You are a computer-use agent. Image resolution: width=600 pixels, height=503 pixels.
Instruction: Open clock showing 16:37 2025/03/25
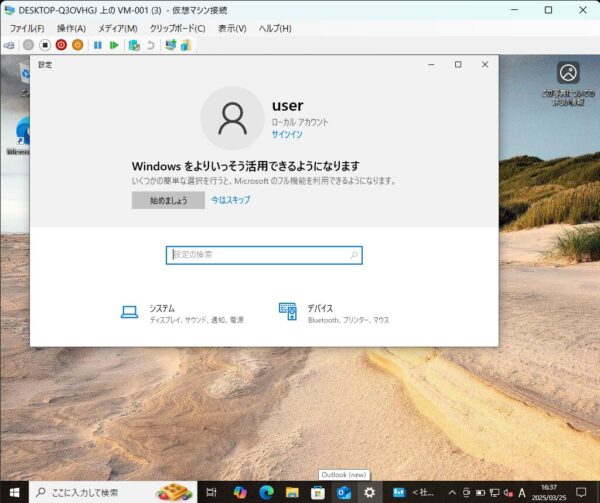tap(549, 492)
